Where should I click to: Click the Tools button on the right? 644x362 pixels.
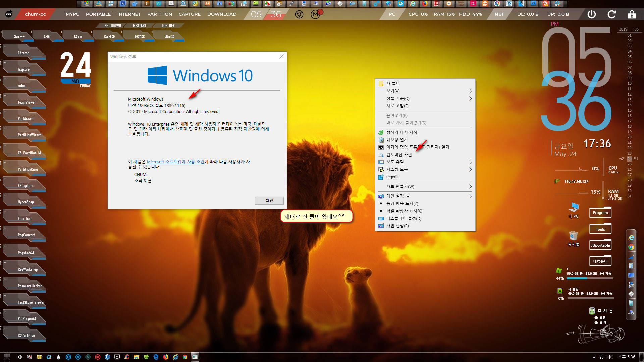600,229
